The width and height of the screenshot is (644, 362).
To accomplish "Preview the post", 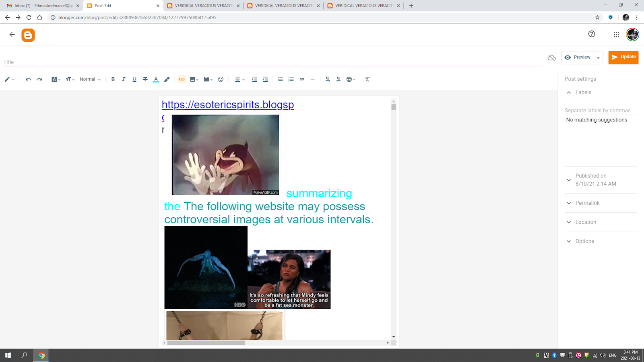I will [578, 57].
